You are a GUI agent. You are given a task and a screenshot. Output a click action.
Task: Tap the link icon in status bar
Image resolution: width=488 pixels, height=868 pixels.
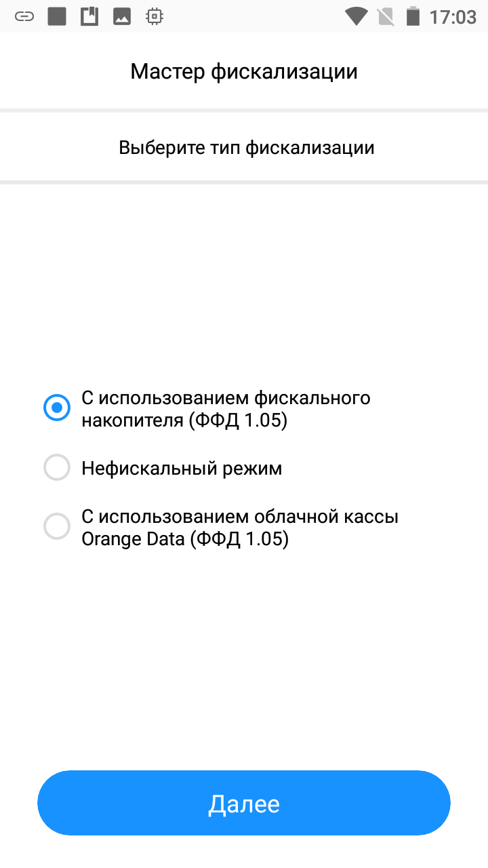[24, 17]
